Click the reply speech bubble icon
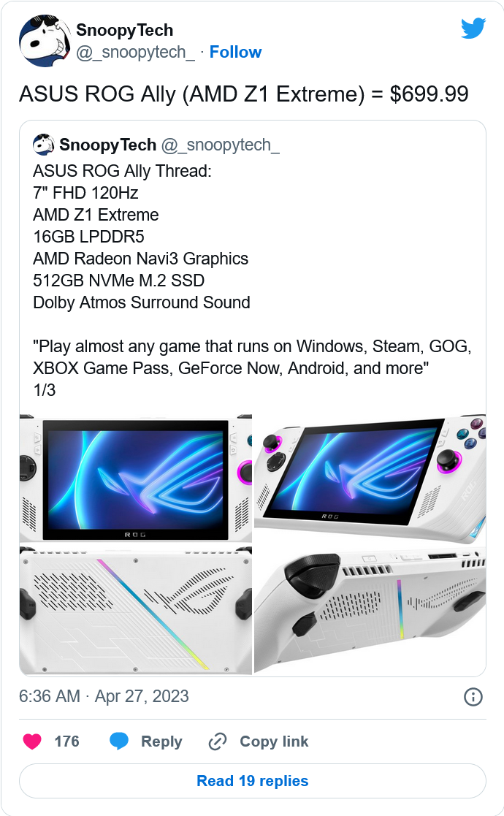This screenshot has height=816, width=504. pyautogui.click(x=119, y=741)
